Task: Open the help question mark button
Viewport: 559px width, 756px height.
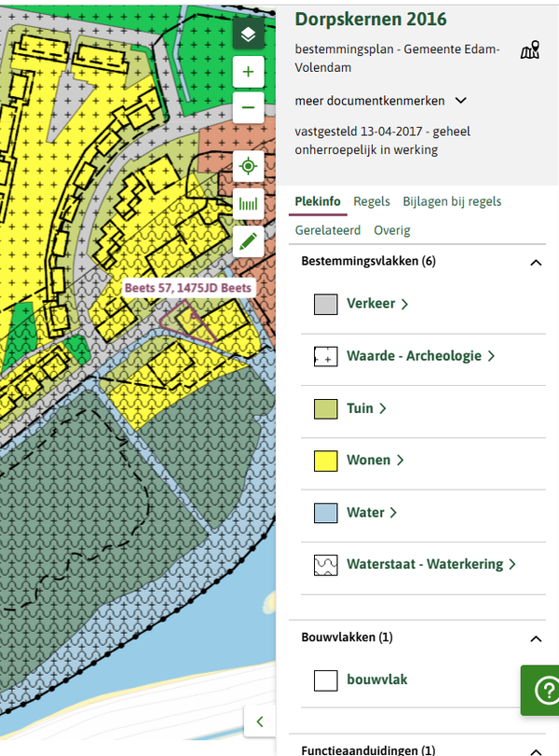Action: [x=541, y=690]
